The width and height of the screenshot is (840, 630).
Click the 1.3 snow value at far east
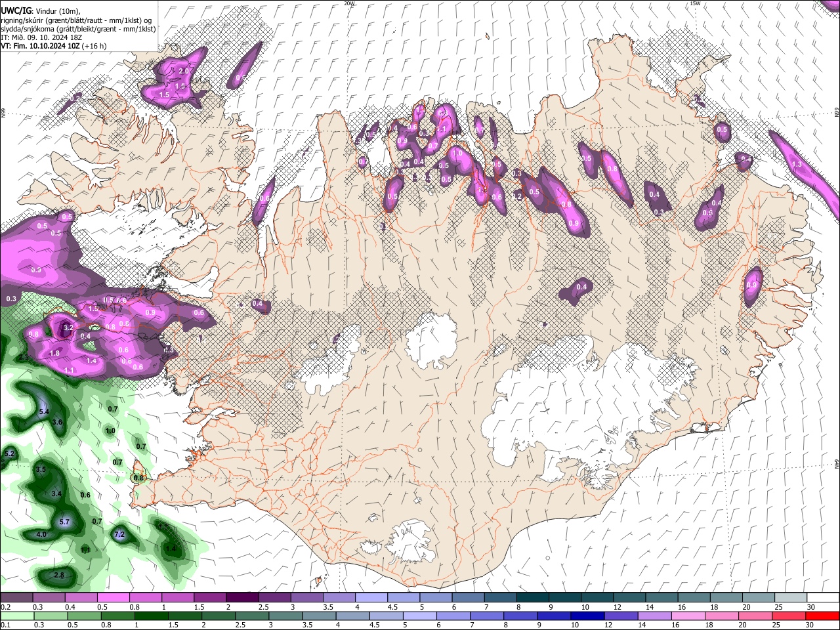tap(797, 164)
